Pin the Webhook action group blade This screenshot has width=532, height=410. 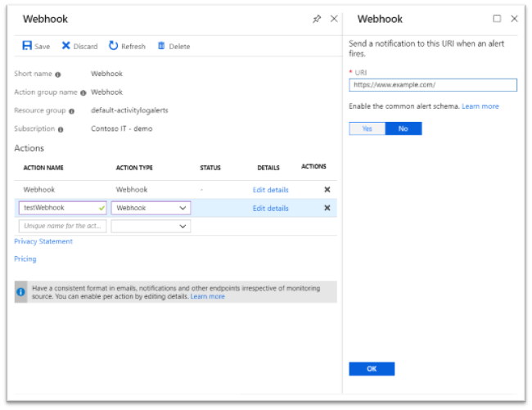(x=318, y=19)
